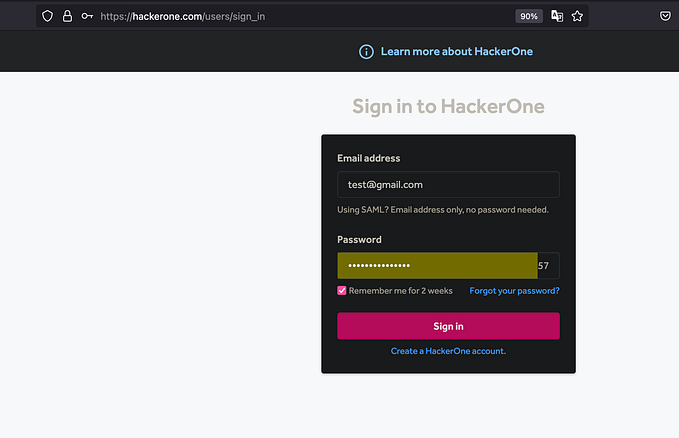Focus the Email address field

tap(448, 185)
